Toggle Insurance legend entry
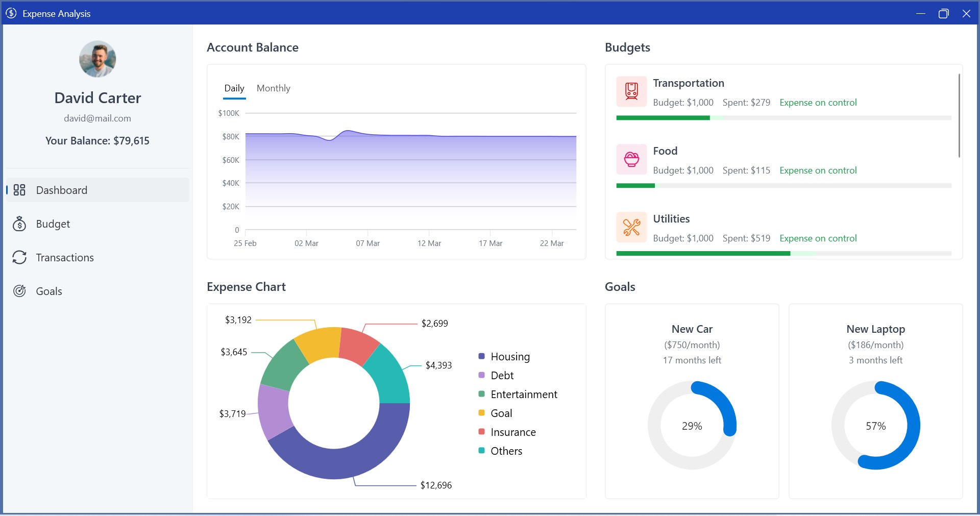Image resolution: width=980 pixels, height=516 pixels. coord(507,432)
